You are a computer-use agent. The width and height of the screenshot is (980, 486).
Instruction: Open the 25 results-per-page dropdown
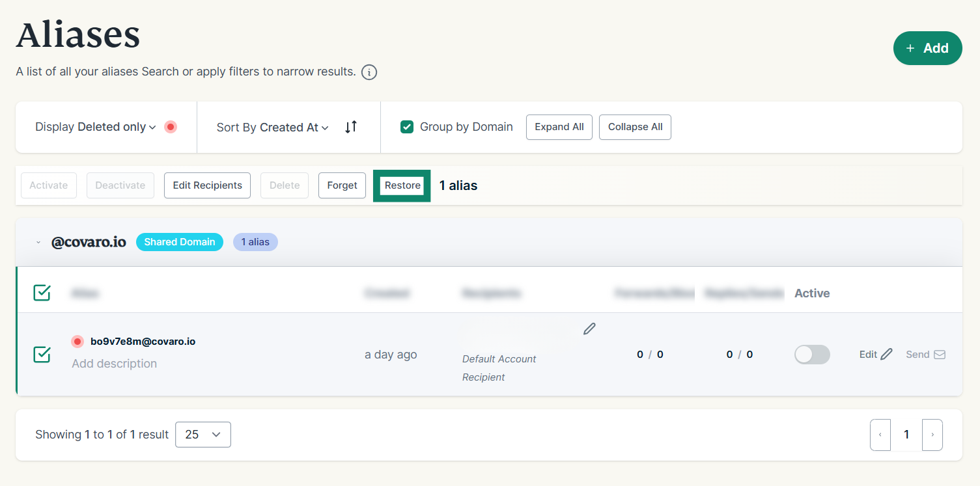[x=203, y=435]
